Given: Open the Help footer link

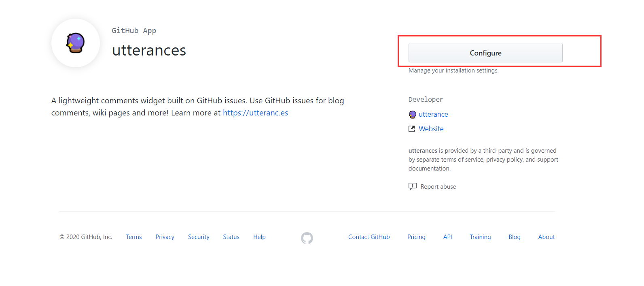Looking at the screenshot, I should coord(259,237).
